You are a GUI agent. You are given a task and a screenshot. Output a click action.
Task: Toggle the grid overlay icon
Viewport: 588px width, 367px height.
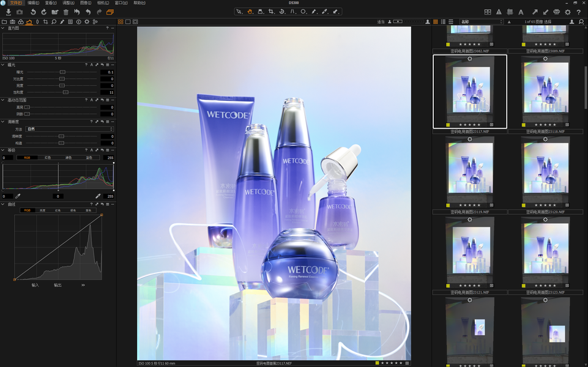[510, 12]
